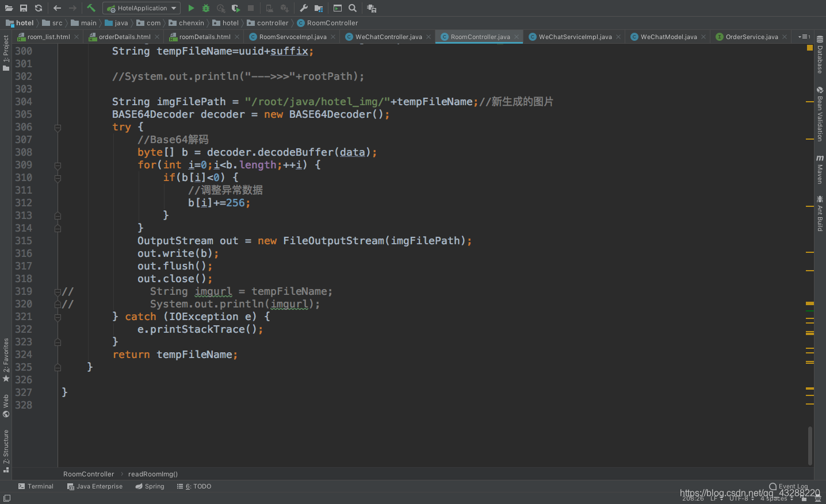Screen dimensions: 826x504
Task: Navigate back with the left arrow
Action: tap(58, 8)
